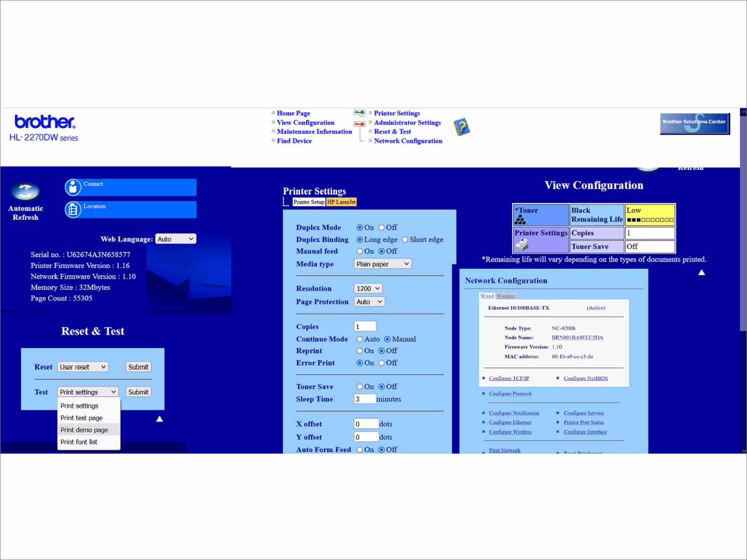Switch to HP LaserJet tab
The image size is (747, 560).
tap(341, 202)
